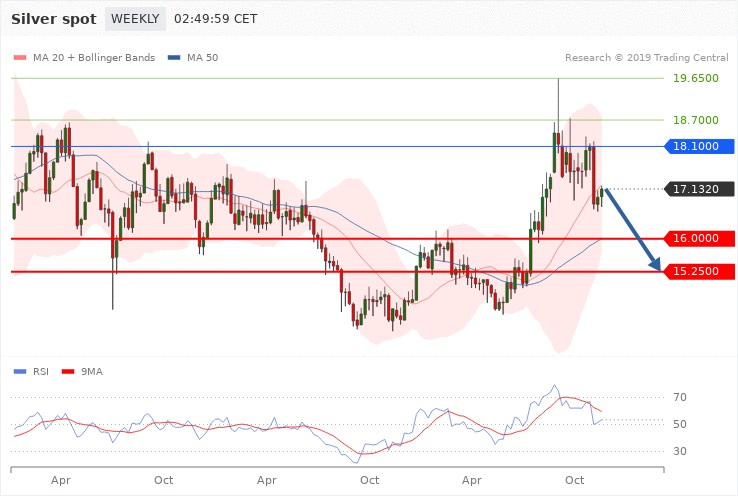The width and height of the screenshot is (738, 500).
Task: Click the red 16.0000 support price tag
Action: click(699, 238)
